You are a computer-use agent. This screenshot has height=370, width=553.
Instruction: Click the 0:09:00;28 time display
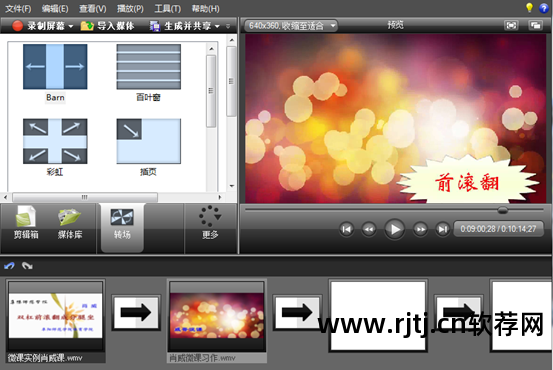click(498, 229)
